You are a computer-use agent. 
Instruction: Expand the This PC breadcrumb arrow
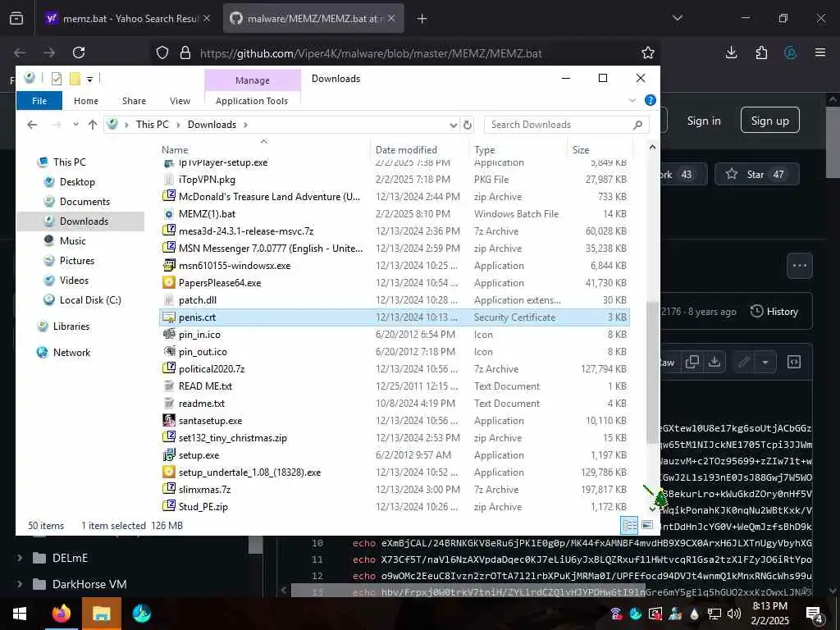tap(178, 125)
